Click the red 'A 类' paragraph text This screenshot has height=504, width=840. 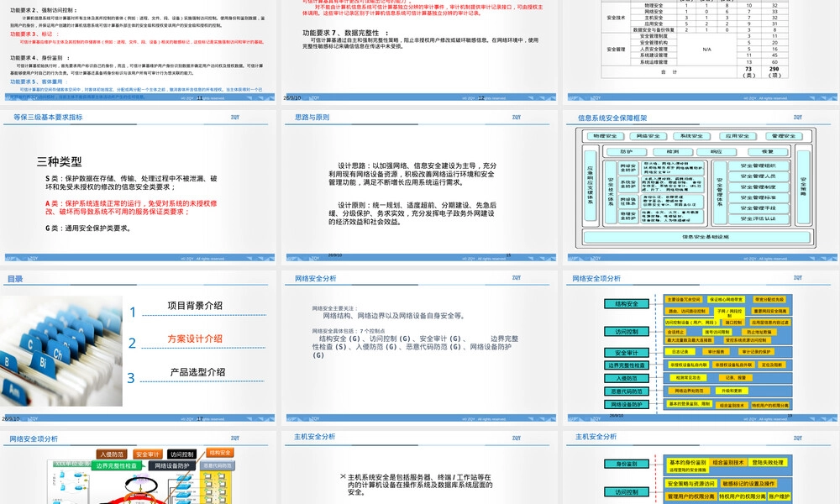click(x=131, y=207)
